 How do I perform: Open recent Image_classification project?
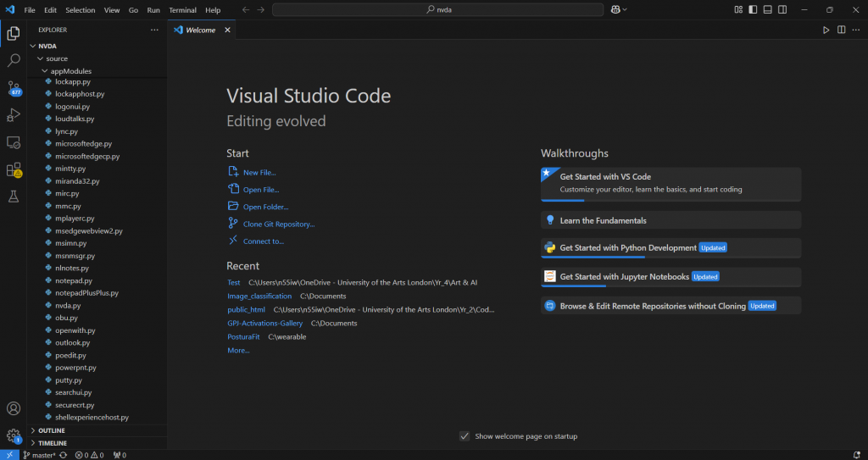click(259, 297)
